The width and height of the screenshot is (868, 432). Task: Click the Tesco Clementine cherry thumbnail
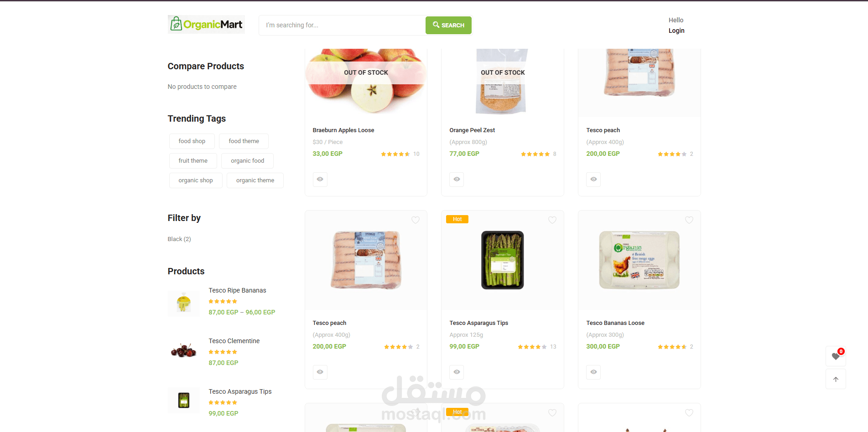(x=183, y=351)
